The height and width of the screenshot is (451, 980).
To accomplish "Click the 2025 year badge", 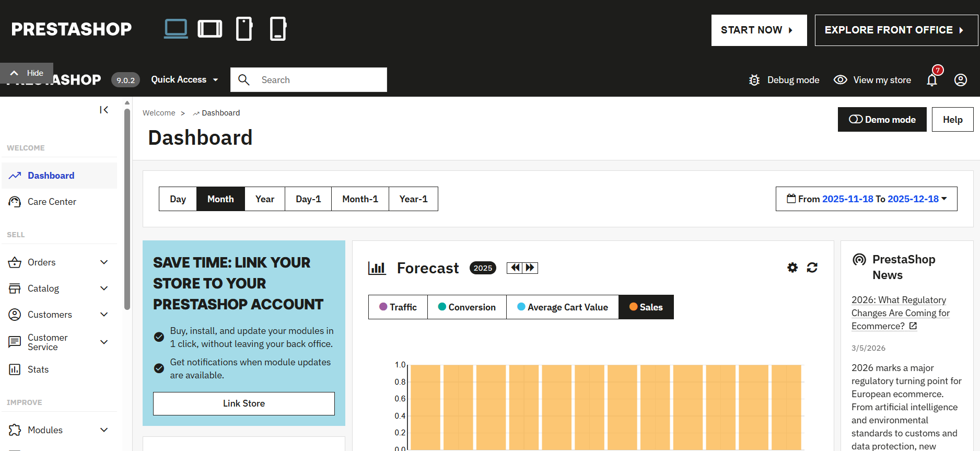I will 483,268.
